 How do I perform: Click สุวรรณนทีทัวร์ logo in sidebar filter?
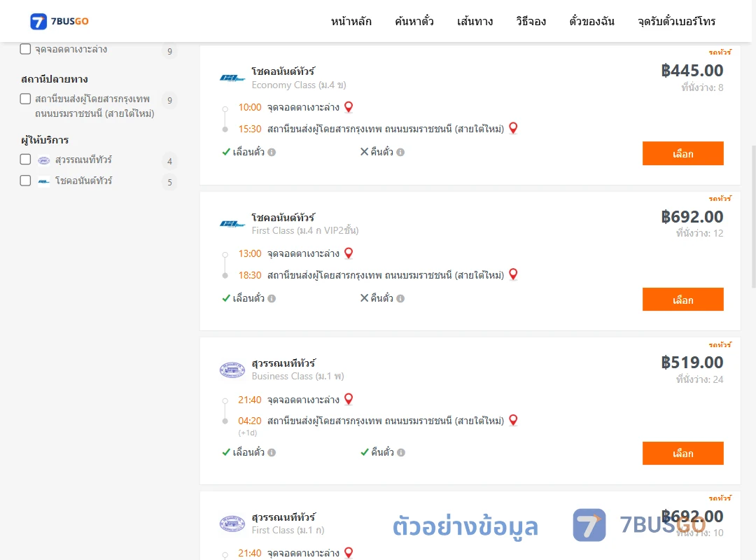(44, 160)
